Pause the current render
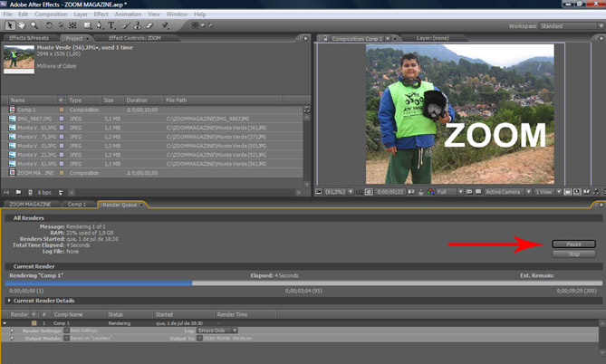 [572, 244]
